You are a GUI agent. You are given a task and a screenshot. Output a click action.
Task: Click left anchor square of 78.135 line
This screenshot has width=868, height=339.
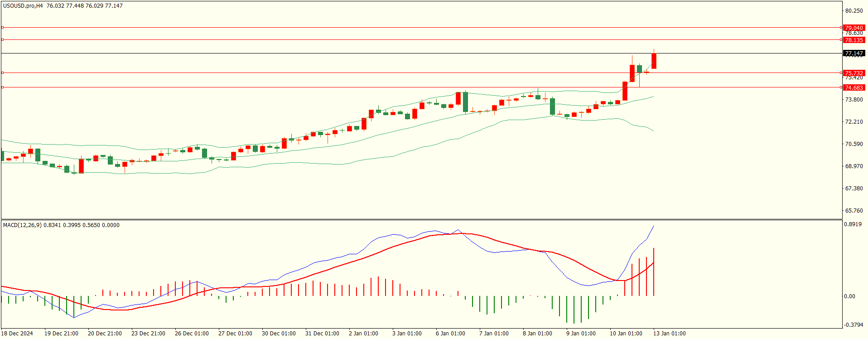click(x=3, y=40)
